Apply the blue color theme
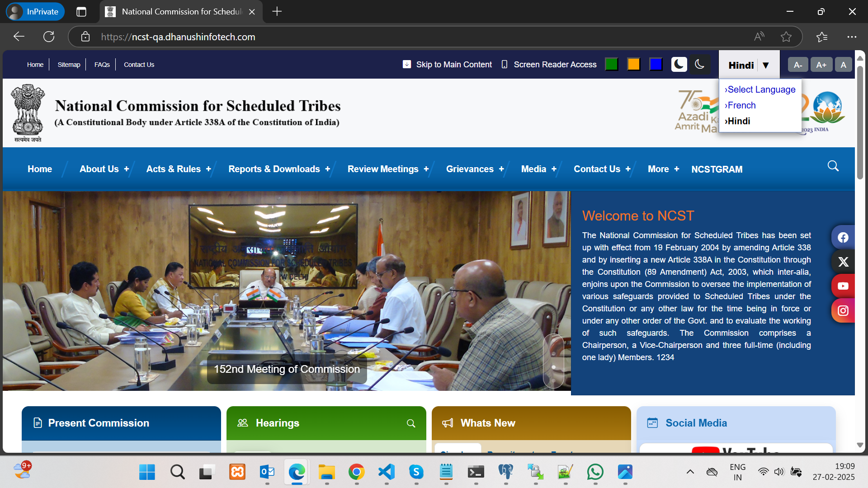The height and width of the screenshot is (488, 868). pos(656,65)
